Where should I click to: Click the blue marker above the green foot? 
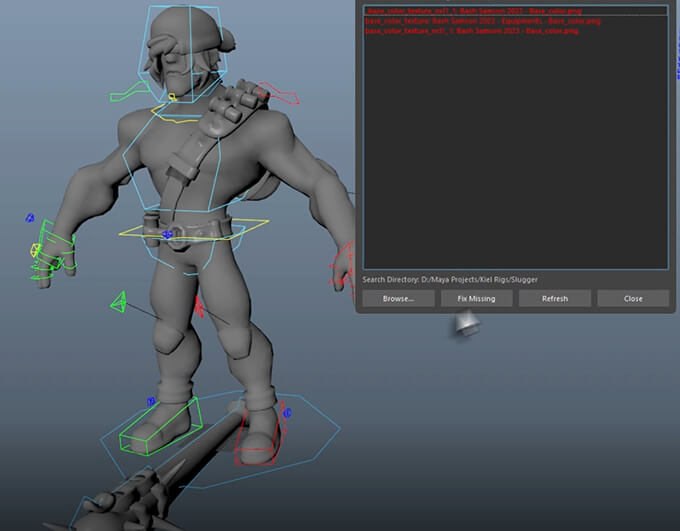[x=151, y=402]
